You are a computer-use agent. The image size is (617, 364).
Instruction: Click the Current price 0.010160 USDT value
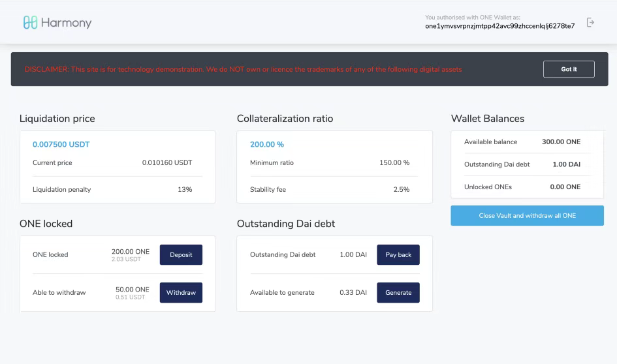pyautogui.click(x=167, y=162)
